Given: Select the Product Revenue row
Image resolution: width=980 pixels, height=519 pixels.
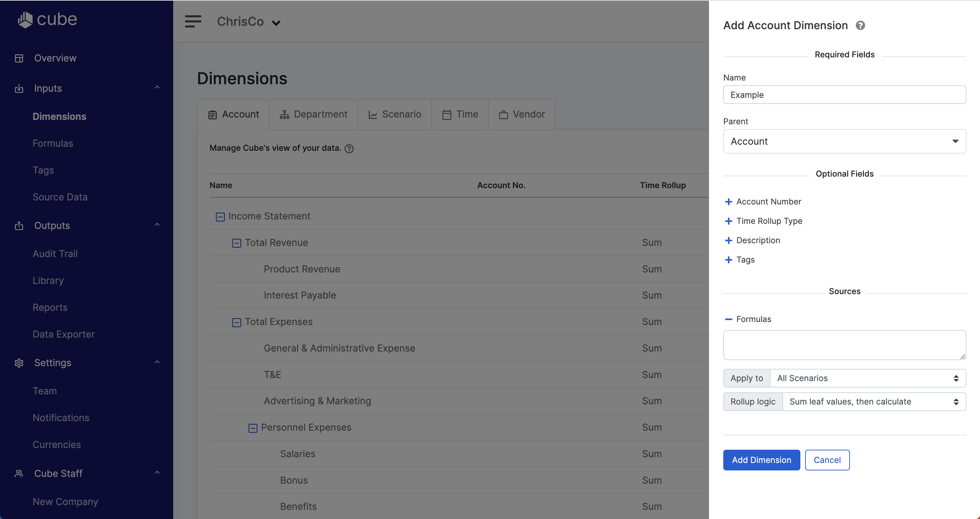Looking at the screenshot, I should point(459,269).
